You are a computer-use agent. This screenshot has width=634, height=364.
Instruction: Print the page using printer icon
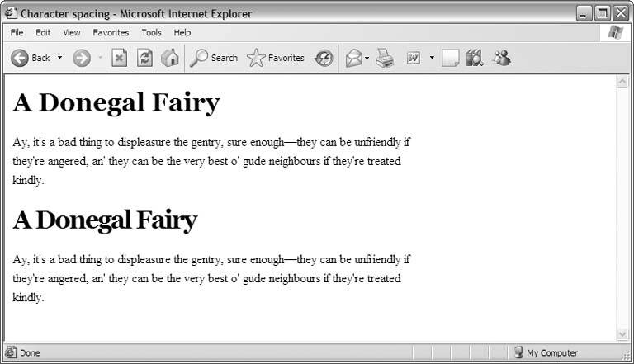385,58
